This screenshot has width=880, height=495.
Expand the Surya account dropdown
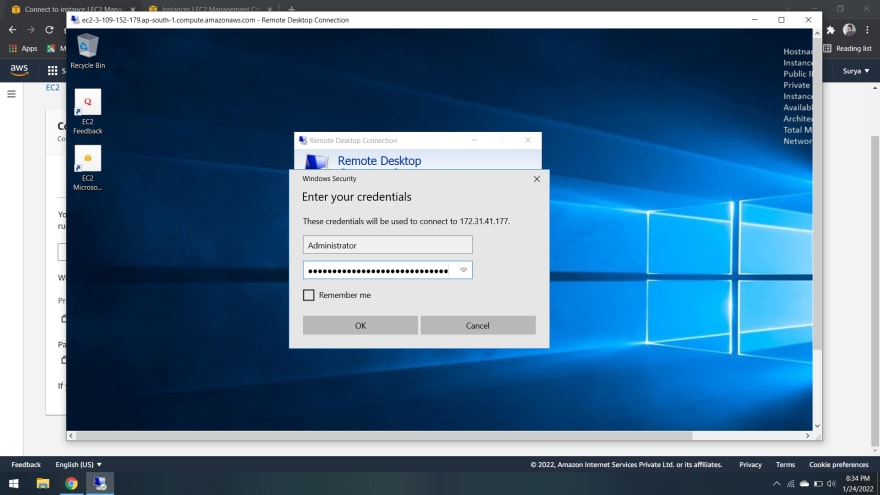[x=856, y=71]
